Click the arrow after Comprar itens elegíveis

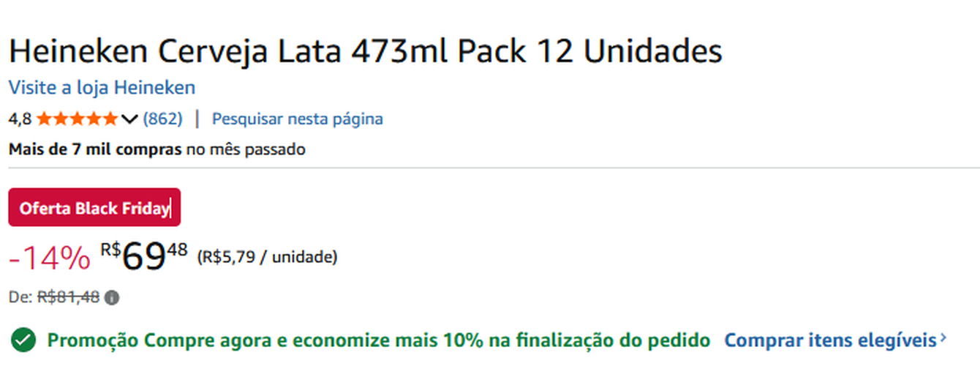pos(944,340)
